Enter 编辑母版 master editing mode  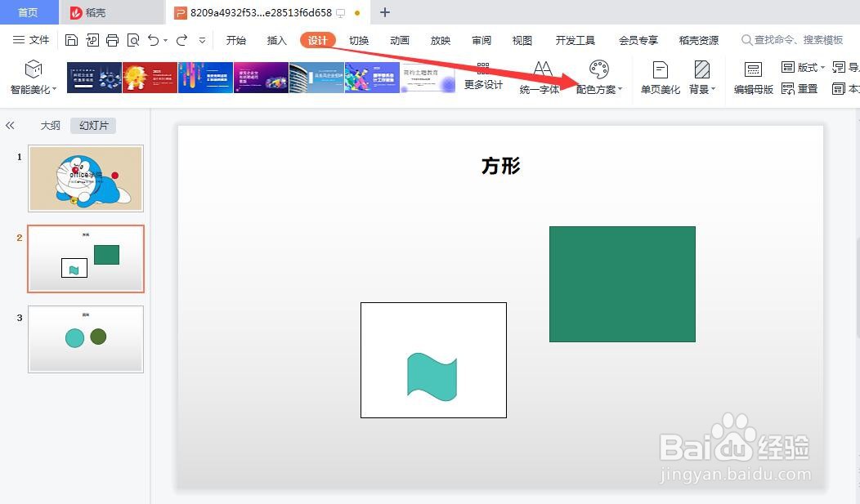pyautogui.click(x=752, y=78)
